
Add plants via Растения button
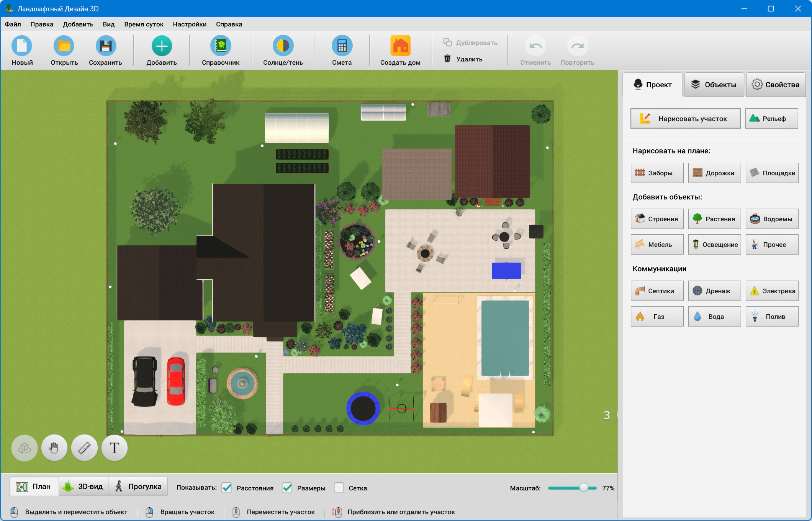pos(714,219)
